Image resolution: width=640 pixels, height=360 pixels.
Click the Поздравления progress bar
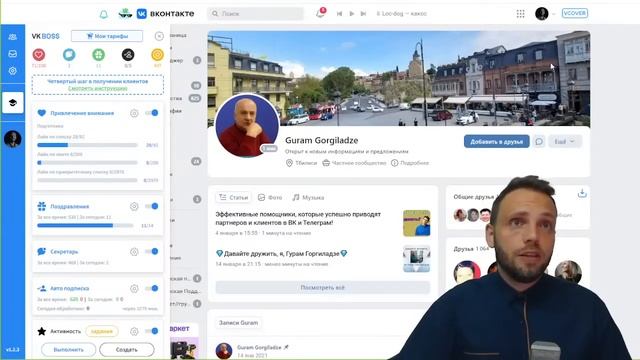click(x=85, y=225)
